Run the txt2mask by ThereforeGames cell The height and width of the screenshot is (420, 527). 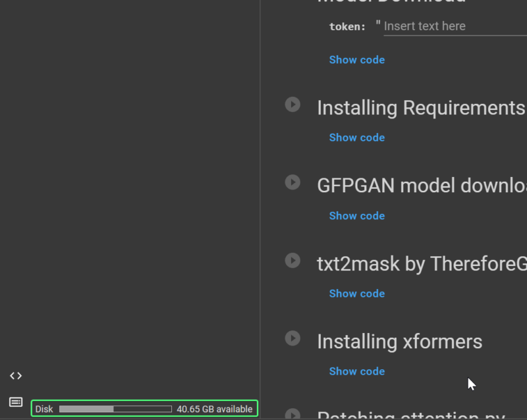[x=292, y=261]
